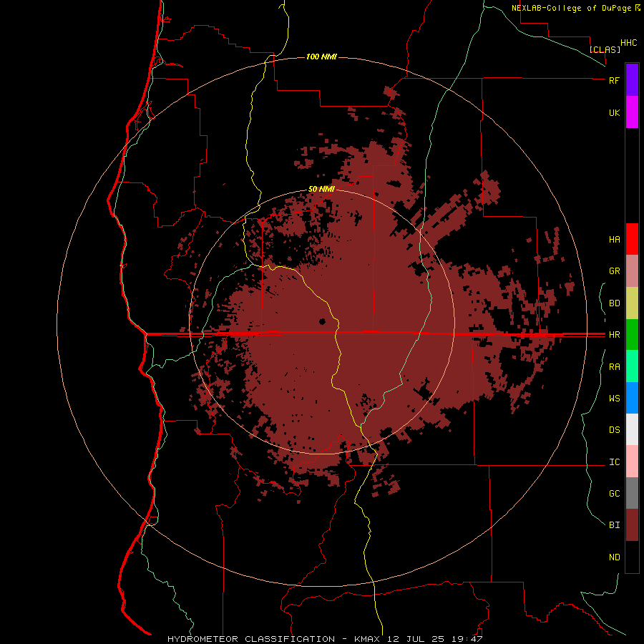Screen dimensions: 644x644
Task: Click the [CLAS] units label
Action: point(605,49)
